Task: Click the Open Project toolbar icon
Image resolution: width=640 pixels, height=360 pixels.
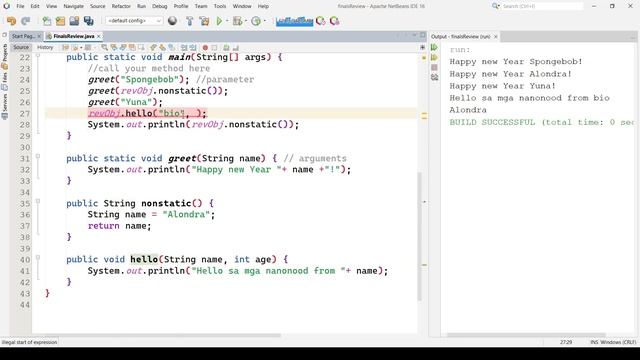Action: coord(74,21)
